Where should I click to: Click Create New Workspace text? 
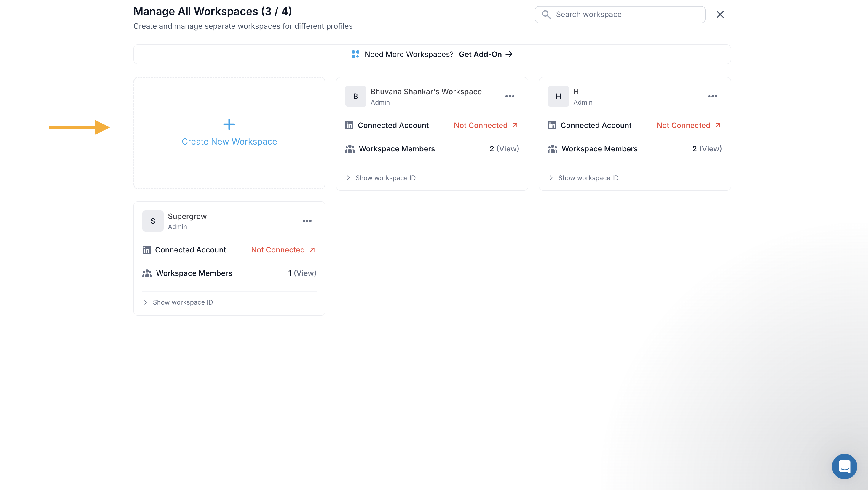pos(229,142)
